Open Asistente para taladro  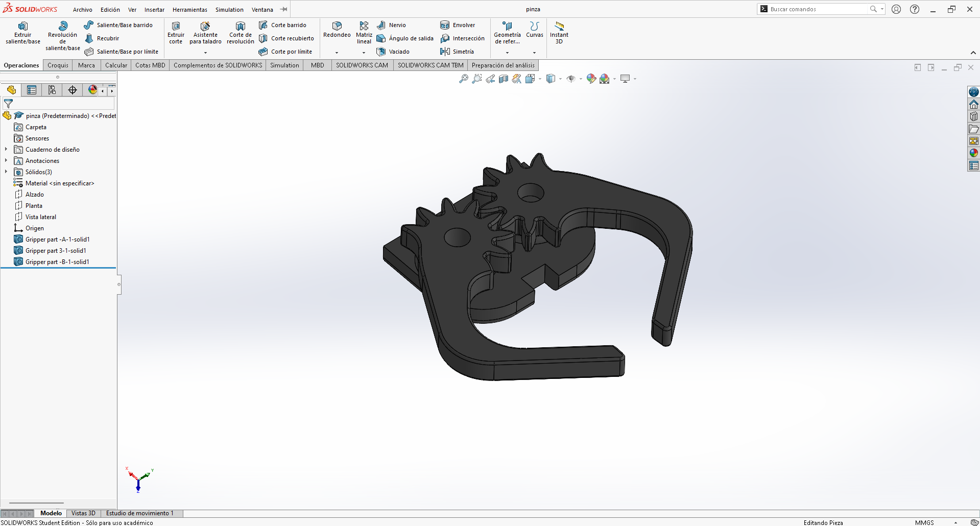click(x=205, y=33)
